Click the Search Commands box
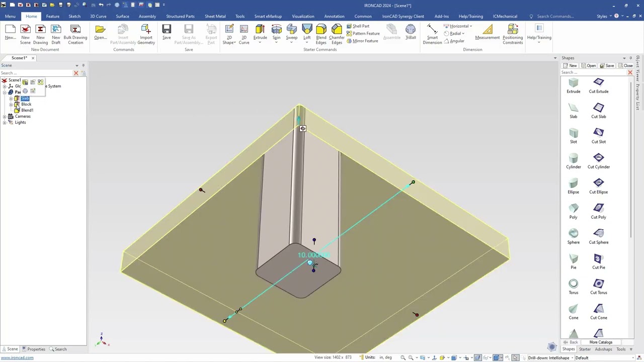This screenshot has width=644, height=362. 555,16
